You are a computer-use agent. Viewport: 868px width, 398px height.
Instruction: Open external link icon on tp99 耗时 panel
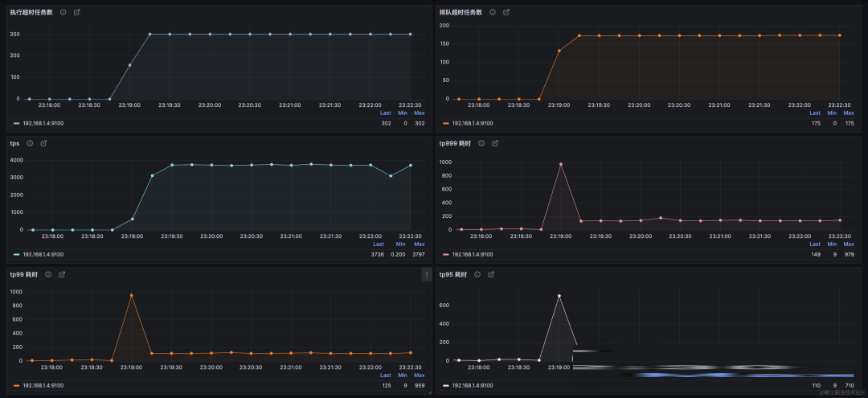click(62, 274)
